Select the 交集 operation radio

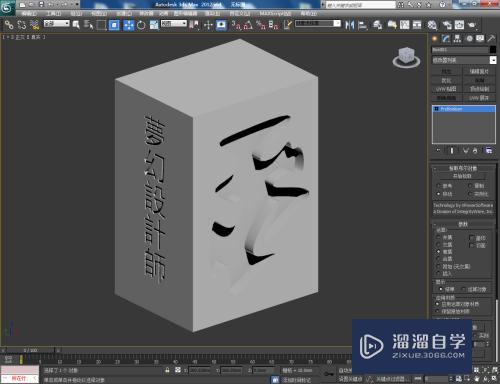(439, 245)
